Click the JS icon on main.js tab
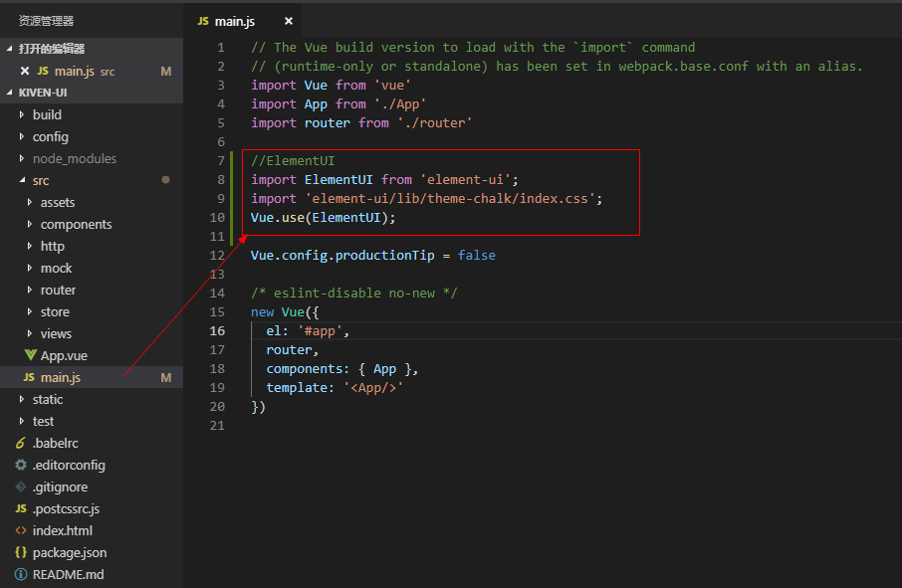This screenshot has width=902, height=588. click(203, 21)
